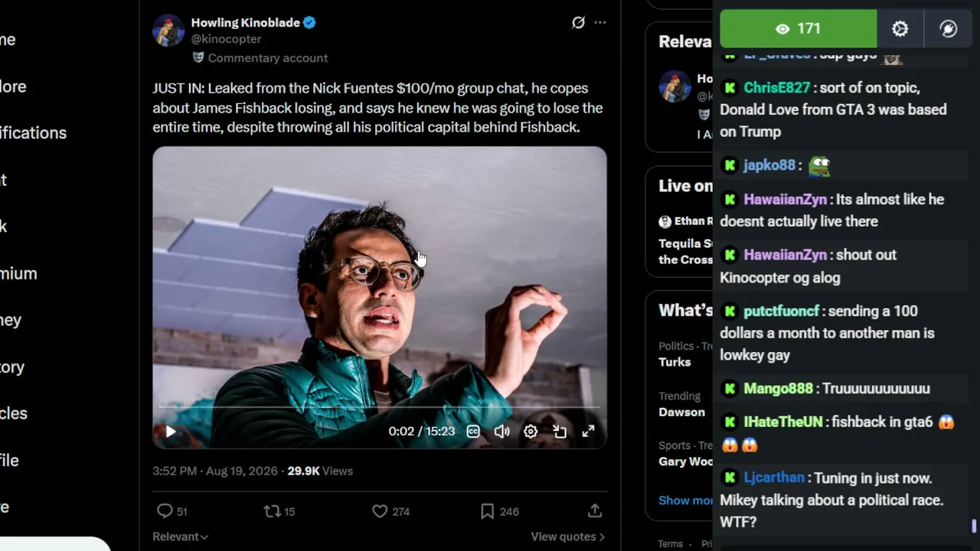Play the video in the tweet
The height and width of the screenshot is (551, 980).
point(170,432)
